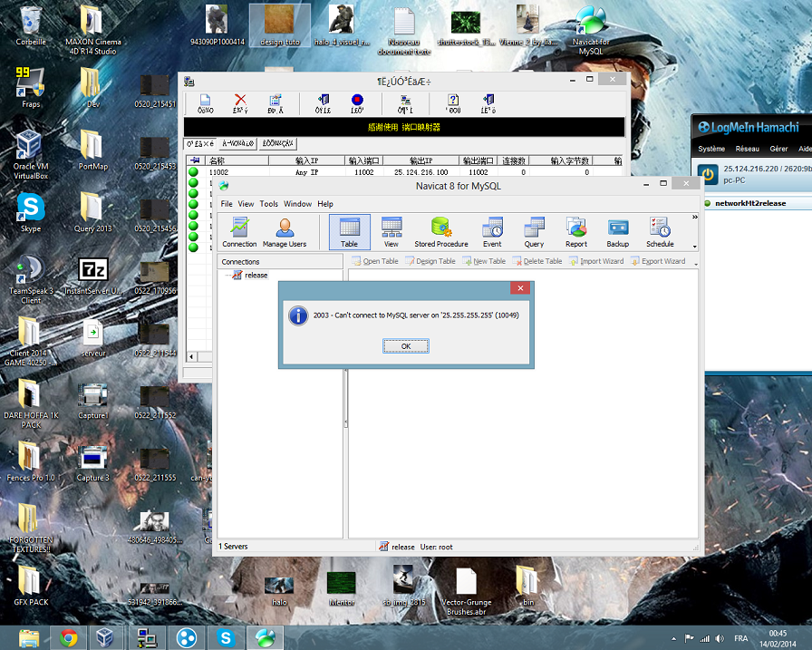The height and width of the screenshot is (650, 812).
Task: Open Skype from the taskbar
Action: pos(226,637)
